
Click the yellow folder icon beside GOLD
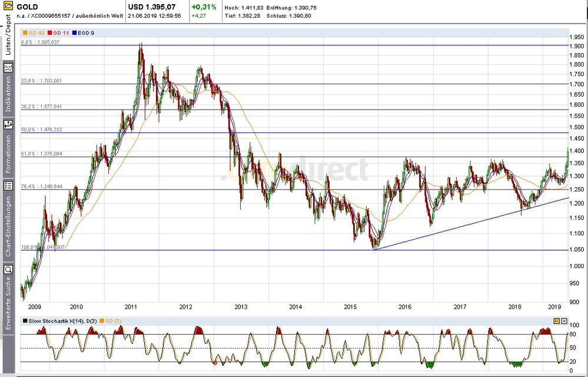(8, 6)
